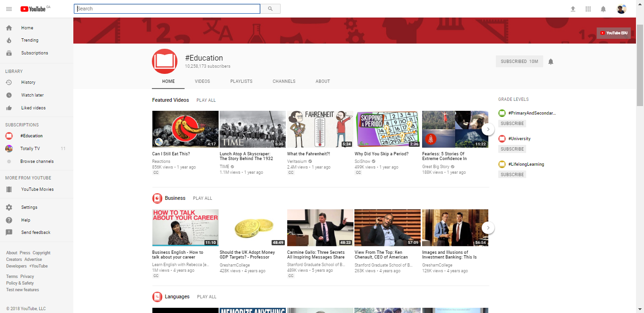The image size is (644, 313).
Task: Select the HOME channel tab
Action: 168,81
